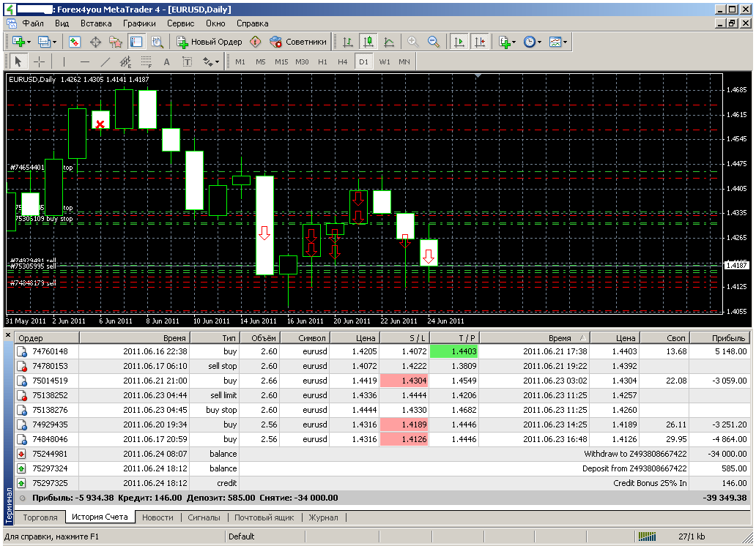Open the Market Watch window icon
Viewport: 756px width, 546px height.
pos(75,42)
